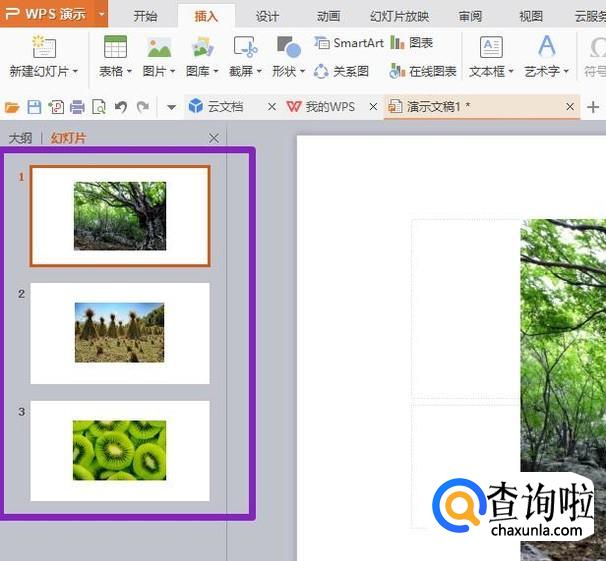Click the Picture (图片) insert icon
This screenshot has width=606, height=561.
(158, 47)
